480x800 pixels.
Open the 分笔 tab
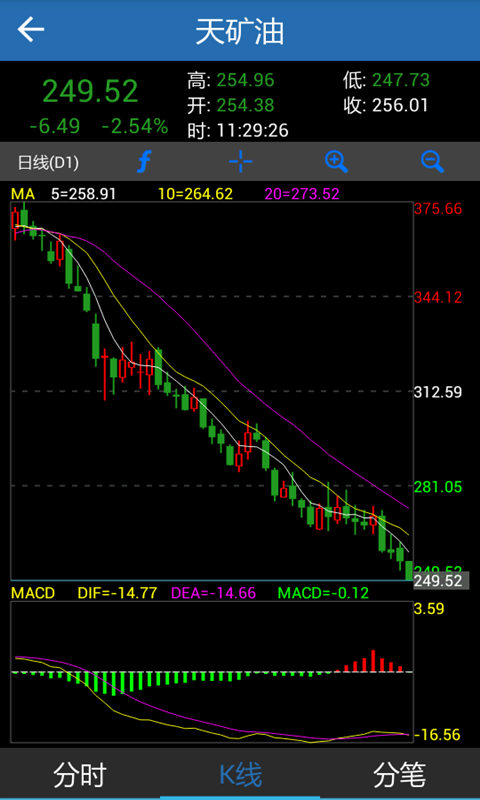(x=399, y=775)
